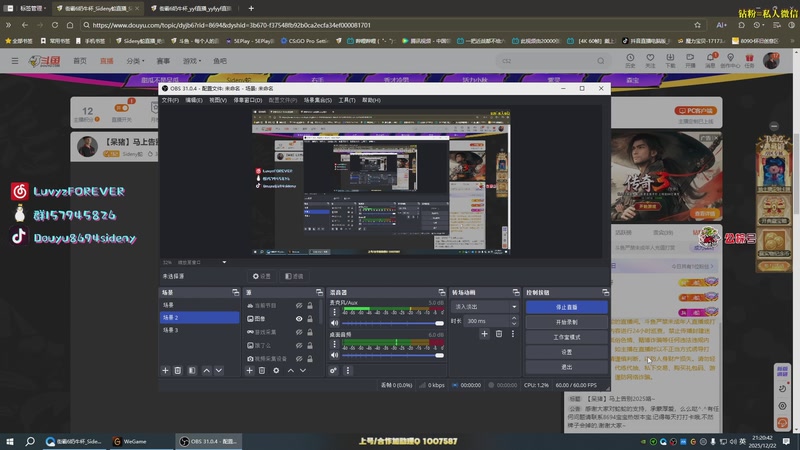The height and width of the screenshot is (450, 800).
Task: Pop out the 场景 dock panel
Action: [x=235, y=292]
